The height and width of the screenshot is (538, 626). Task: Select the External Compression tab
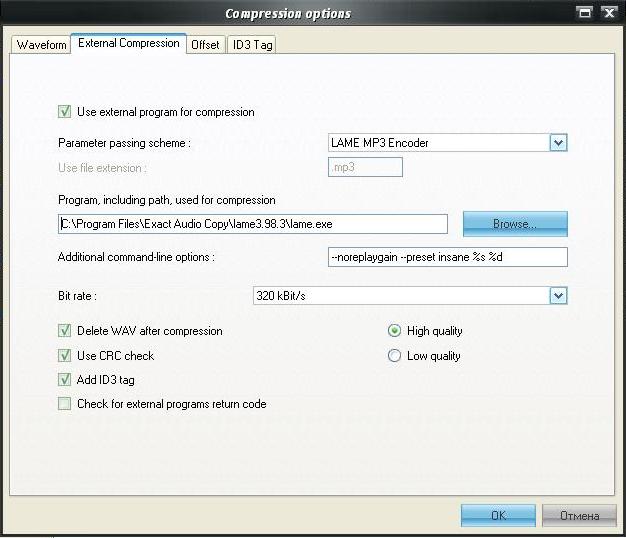128,44
